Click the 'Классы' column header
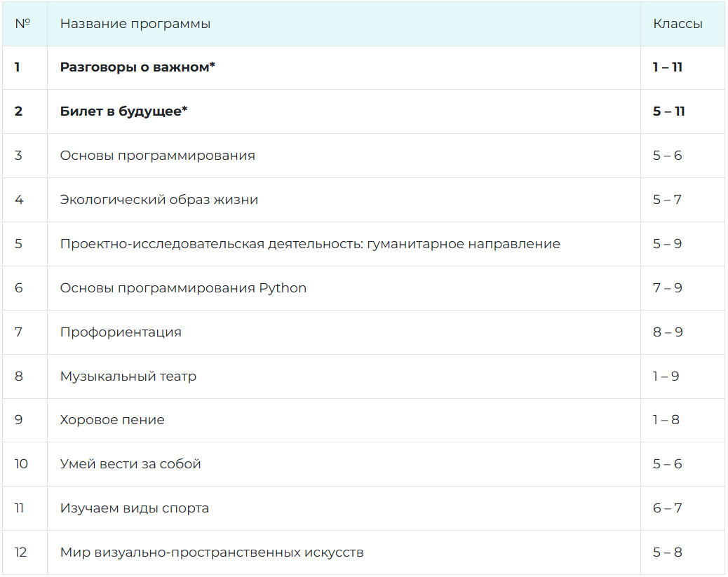 point(678,24)
